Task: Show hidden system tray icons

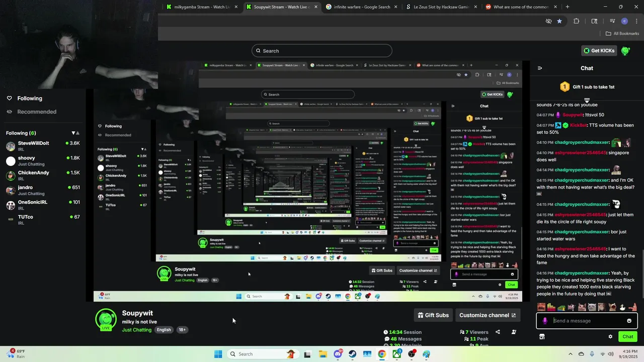Action: click(x=570, y=354)
